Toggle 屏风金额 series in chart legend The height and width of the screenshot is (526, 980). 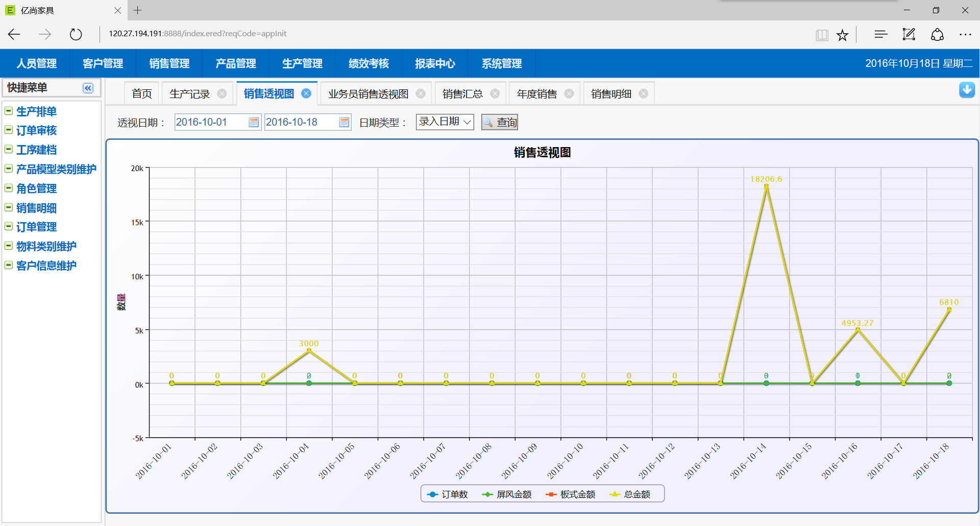click(507, 494)
